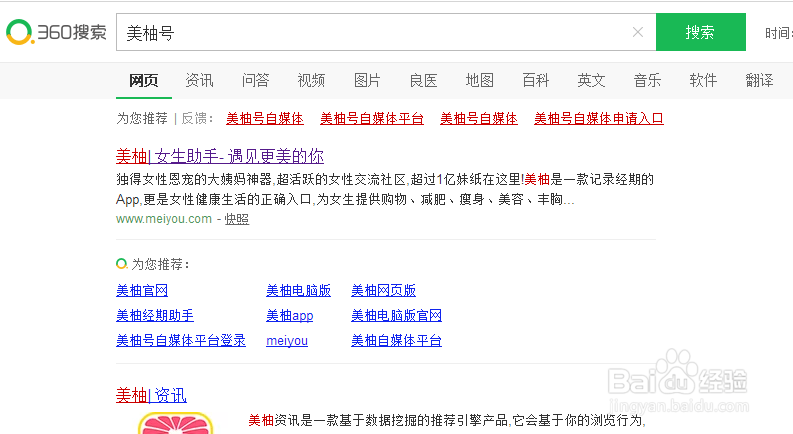Click the www.meiyou.com URL
Image resolution: width=793 pixels, height=434 pixels.
tap(164, 219)
